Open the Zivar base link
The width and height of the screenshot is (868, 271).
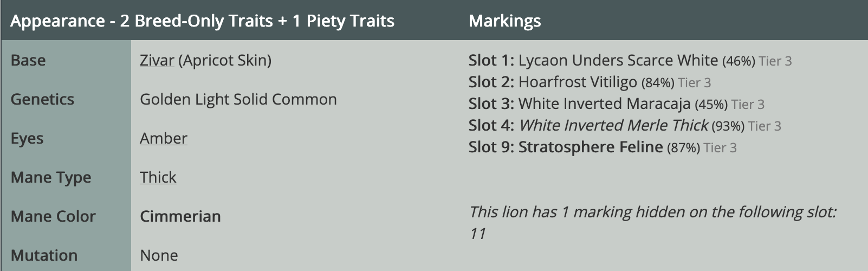tap(157, 60)
